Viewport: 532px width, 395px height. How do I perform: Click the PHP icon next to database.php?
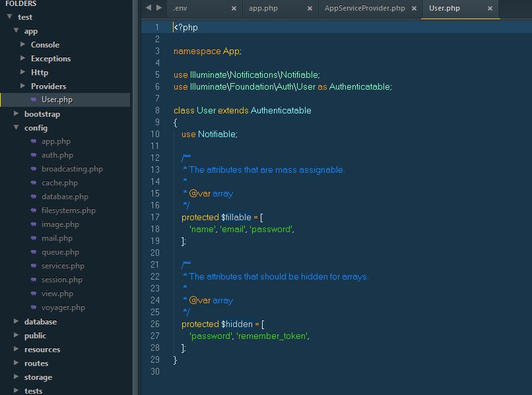pos(34,197)
